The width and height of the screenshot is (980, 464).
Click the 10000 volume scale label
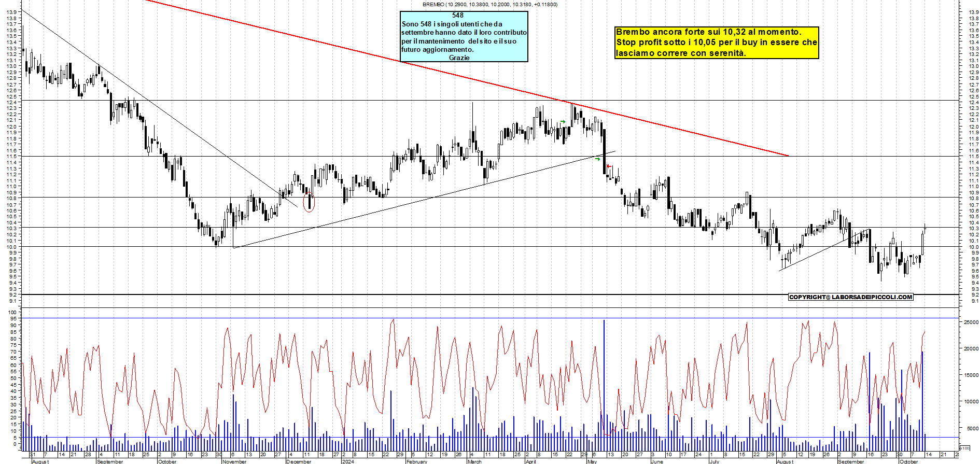[x=971, y=402]
